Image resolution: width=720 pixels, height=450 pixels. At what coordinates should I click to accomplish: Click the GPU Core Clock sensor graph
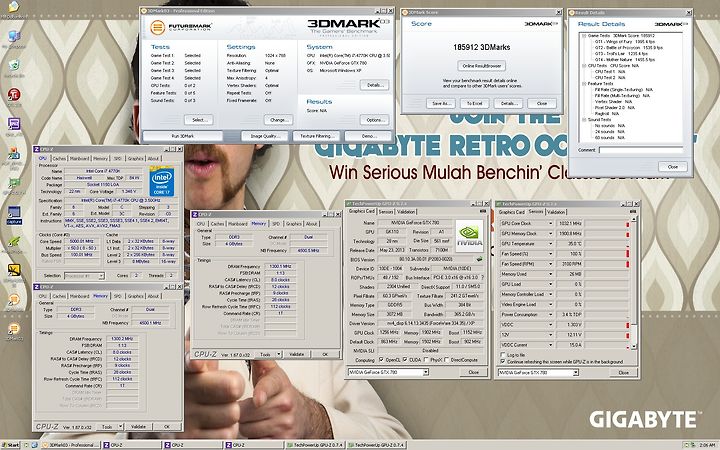coord(607,224)
